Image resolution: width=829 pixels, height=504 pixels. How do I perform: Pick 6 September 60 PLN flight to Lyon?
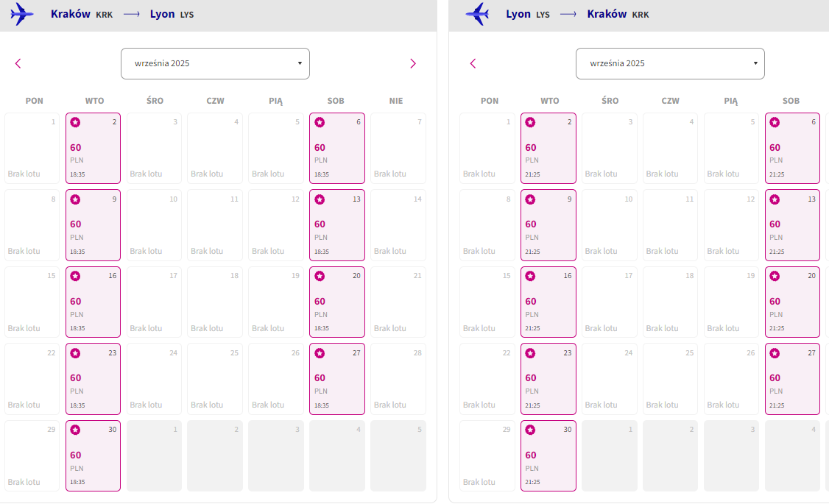[x=337, y=149]
